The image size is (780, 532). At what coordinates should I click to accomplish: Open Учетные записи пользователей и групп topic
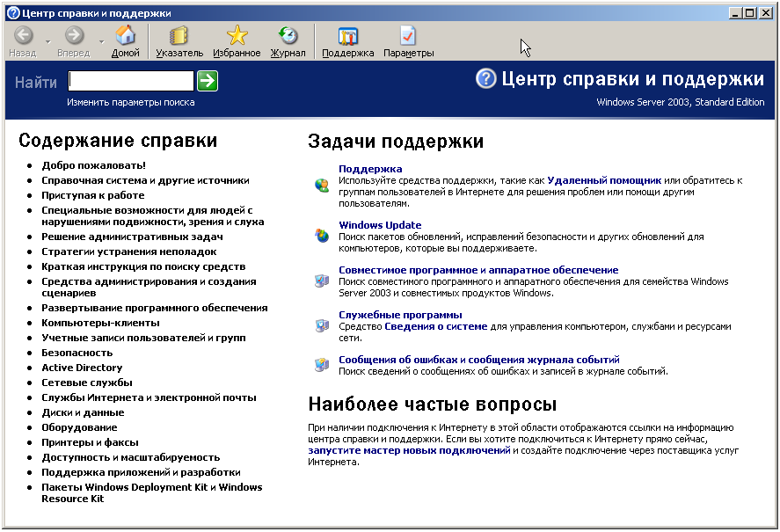click(x=143, y=338)
